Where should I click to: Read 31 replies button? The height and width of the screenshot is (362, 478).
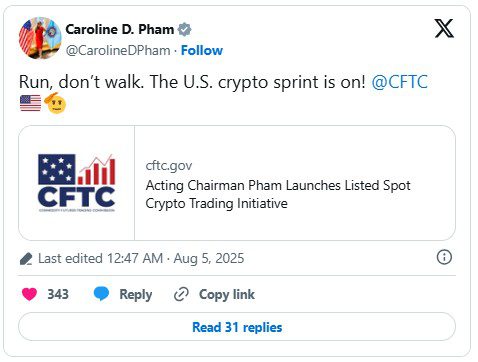click(237, 327)
